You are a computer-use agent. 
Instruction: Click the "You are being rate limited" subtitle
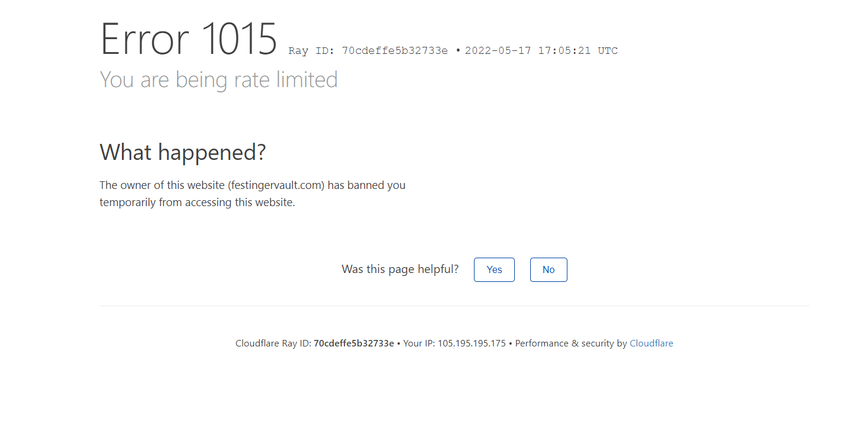click(218, 79)
